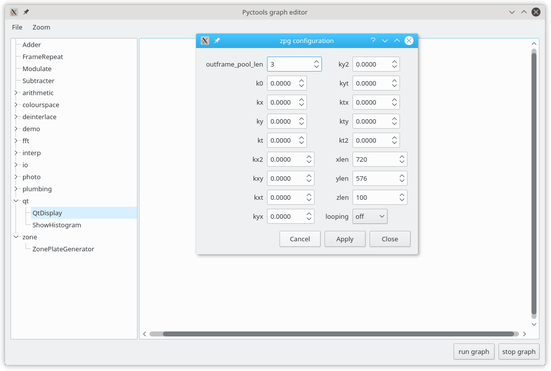Viewport: 551px width, 371px height.
Task: Adjust the kyt spinner arrows
Action: tap(394, 83)
